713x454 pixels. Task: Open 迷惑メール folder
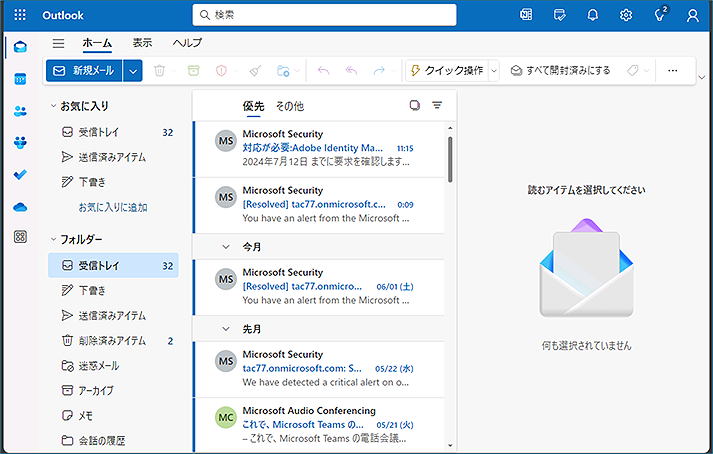click(x=113, y=365)
